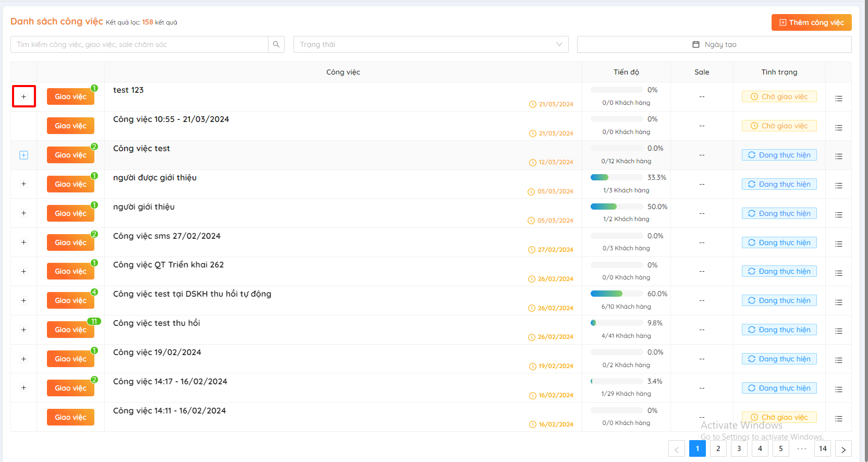The image size is (868, 462).
Task: Jump to last page 14
Action: (x=823, y=448)
